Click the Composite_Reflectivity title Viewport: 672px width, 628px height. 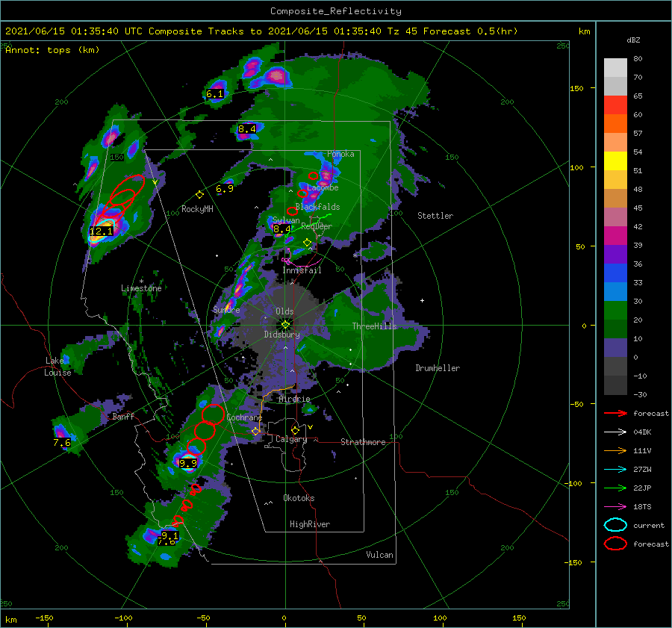tap(336, 11)
